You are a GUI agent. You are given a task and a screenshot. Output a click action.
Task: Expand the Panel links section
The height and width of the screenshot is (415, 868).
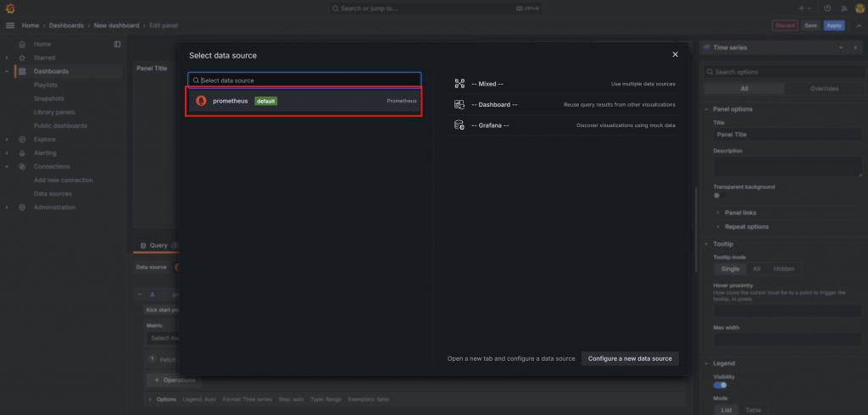[718, 213]
